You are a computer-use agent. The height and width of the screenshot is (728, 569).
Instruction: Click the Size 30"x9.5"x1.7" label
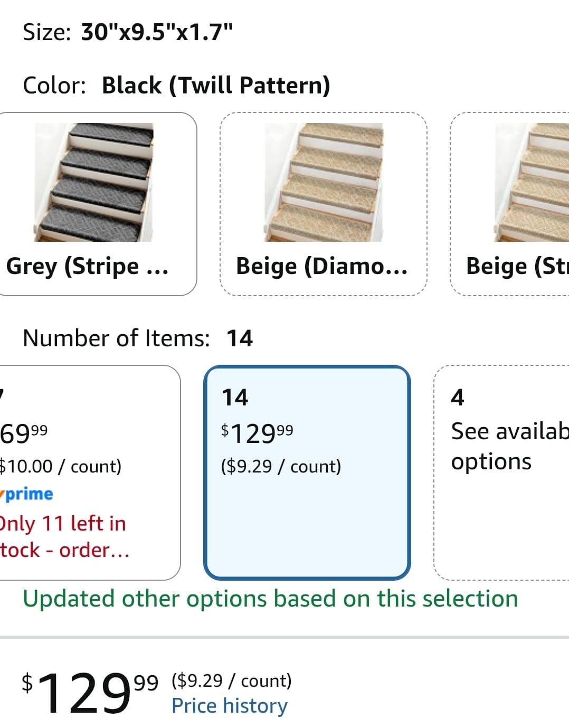pyautogui.click(x=128, y=32)
